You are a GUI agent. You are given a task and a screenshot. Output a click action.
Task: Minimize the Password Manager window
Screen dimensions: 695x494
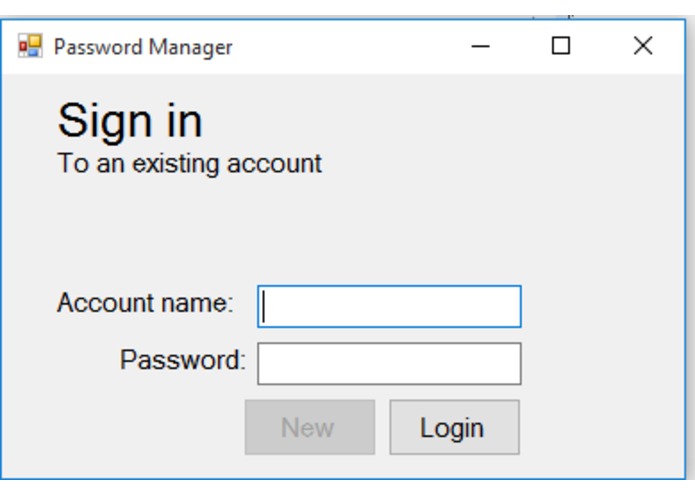tap(480, 46)
